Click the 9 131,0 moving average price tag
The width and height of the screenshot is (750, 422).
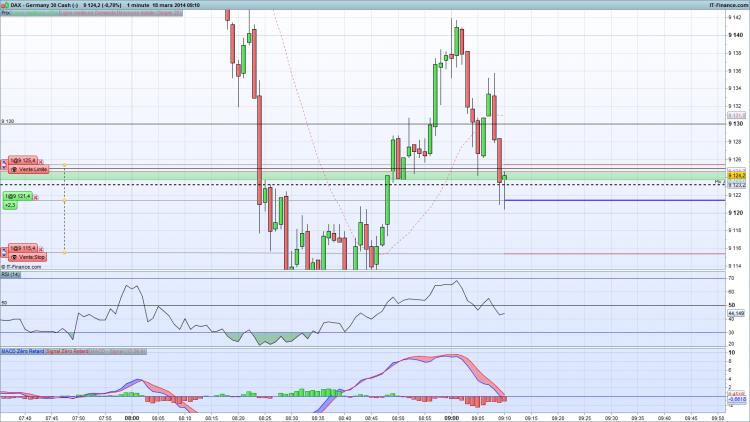pyautogui.click(x=737, y=115)
